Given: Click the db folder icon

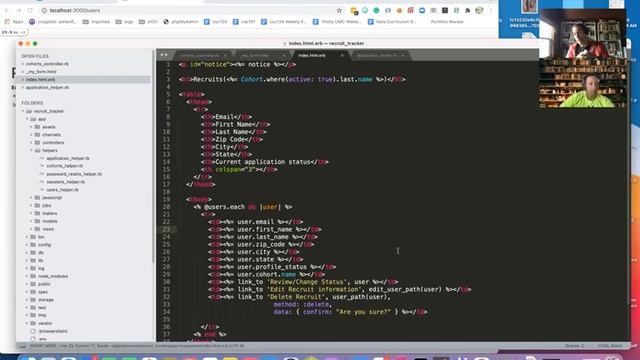Looking at the screenshot, I should [33, 253].
